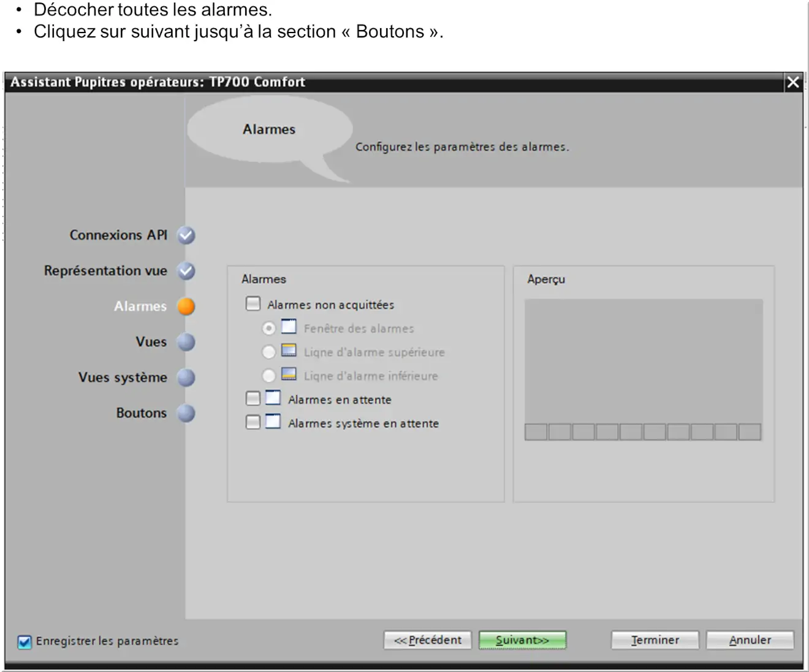Click the Connexions API step checkmark icon

point(186,235)
